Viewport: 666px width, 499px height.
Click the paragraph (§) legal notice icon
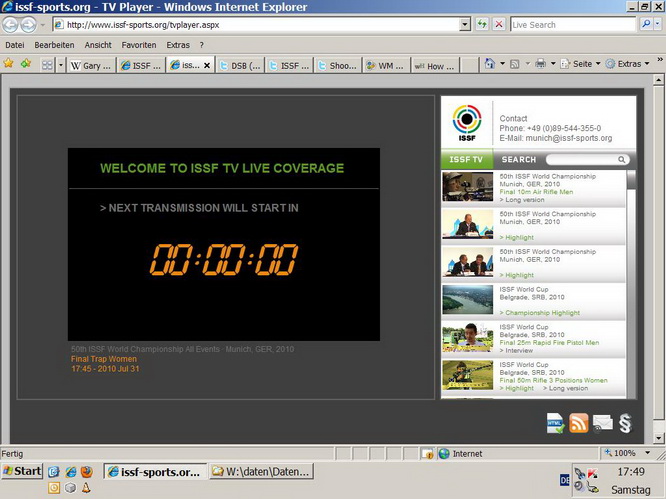(624, 423)
